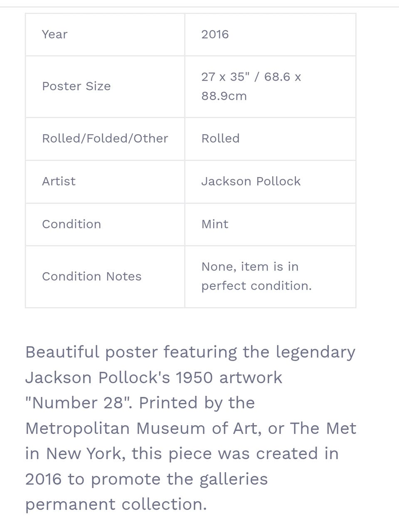Click the "Artist" row label
The height and width of the screenshot is (532, 399).
(x=59, y=182)
